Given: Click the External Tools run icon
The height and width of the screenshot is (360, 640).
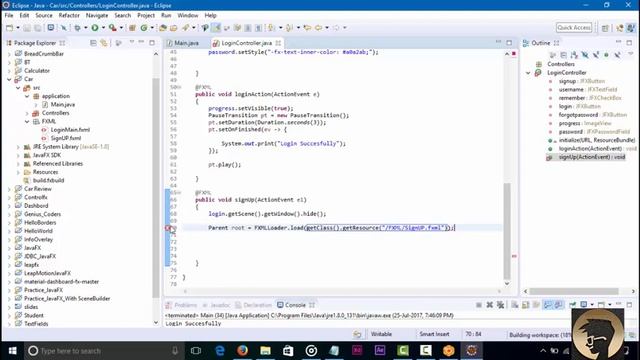Looking at the screenshot, I should click(x=112, y=28).
